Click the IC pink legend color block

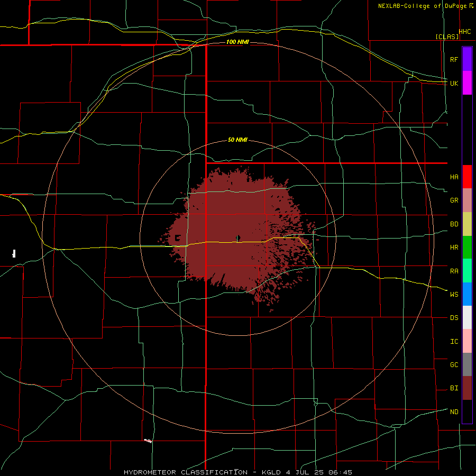click(467, 341)
